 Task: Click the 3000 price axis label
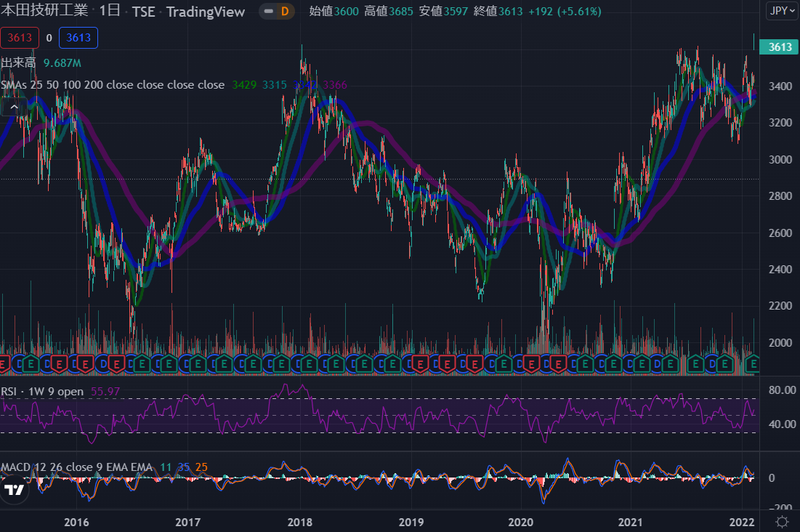[x=780, y=160]
